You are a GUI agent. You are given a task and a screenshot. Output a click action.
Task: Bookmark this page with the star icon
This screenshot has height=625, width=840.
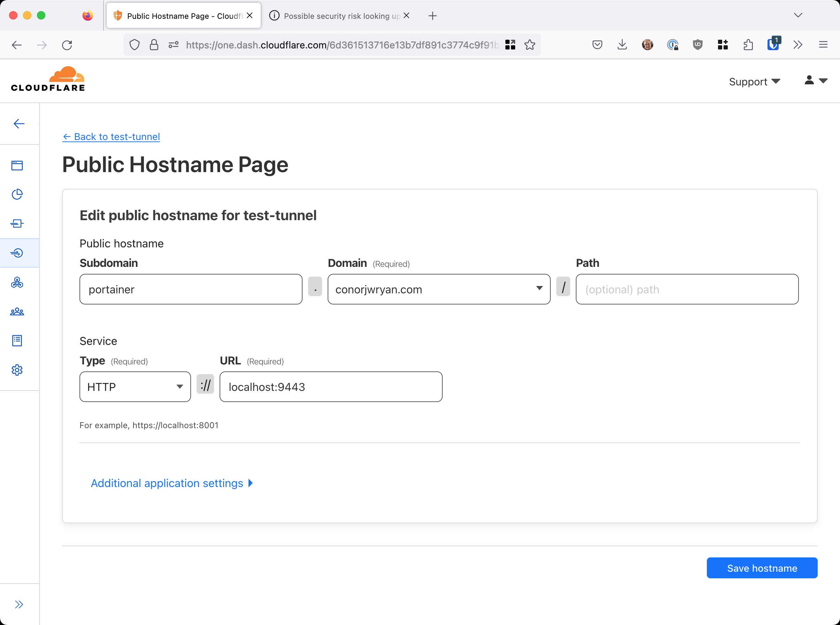click(x=529, y=45)
